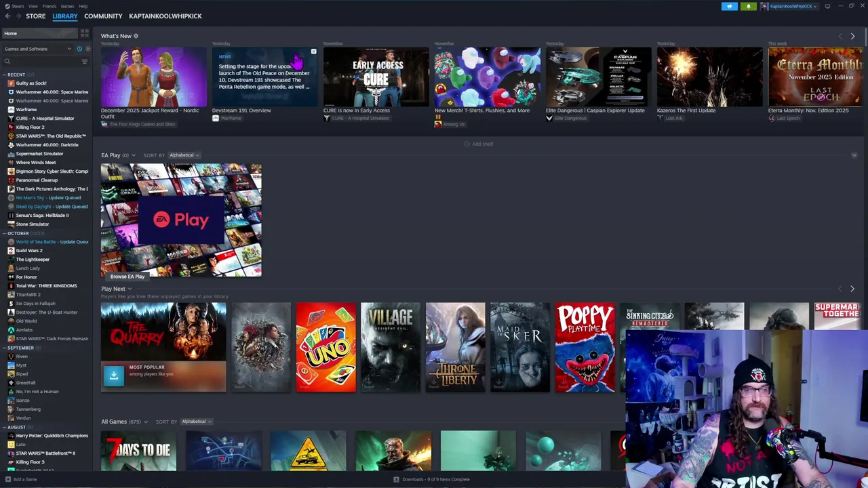Show next What's New items arrow

[852, 37]
